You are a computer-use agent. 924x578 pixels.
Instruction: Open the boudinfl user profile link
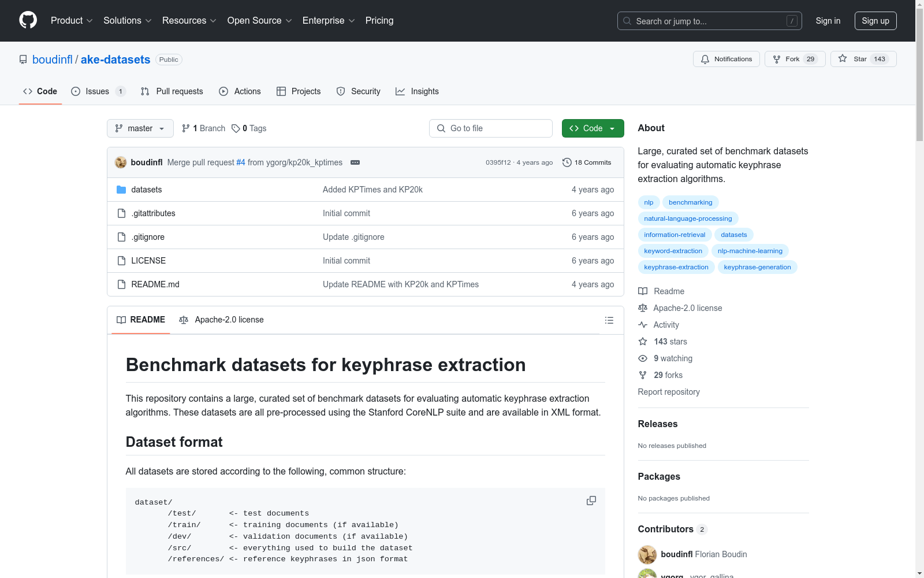pos(53,60)
